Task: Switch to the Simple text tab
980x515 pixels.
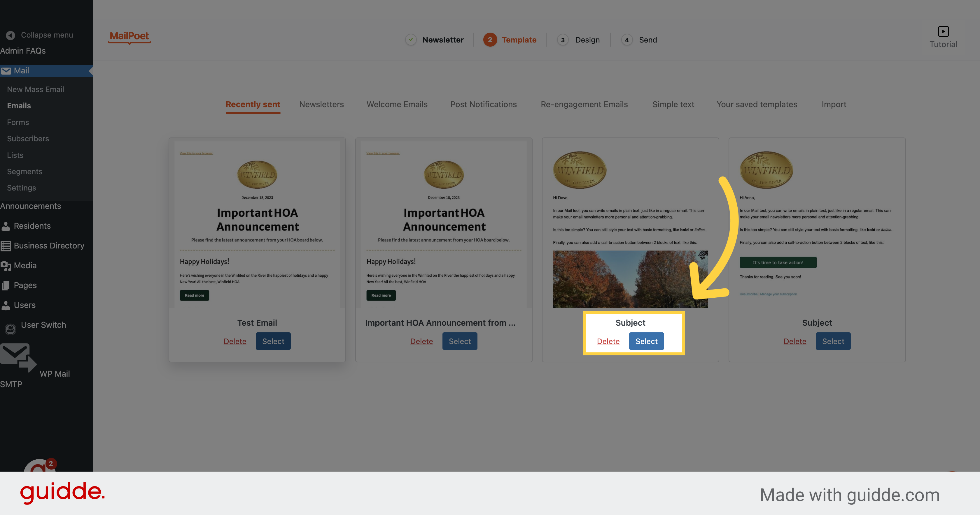Action: (673, 105)
